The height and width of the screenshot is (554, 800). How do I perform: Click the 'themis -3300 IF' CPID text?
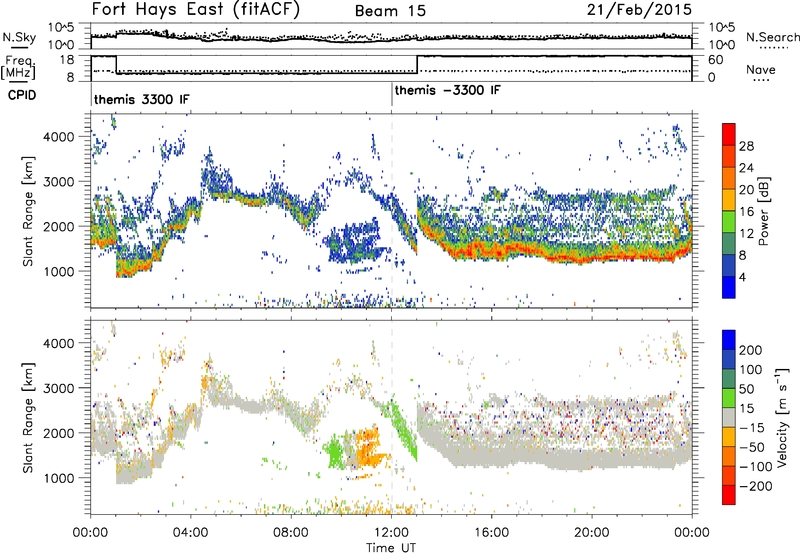(447, 90)
